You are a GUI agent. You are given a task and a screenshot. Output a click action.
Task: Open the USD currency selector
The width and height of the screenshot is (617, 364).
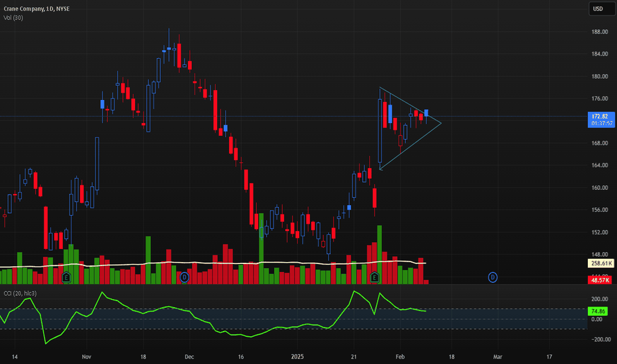tap(601, 9)
